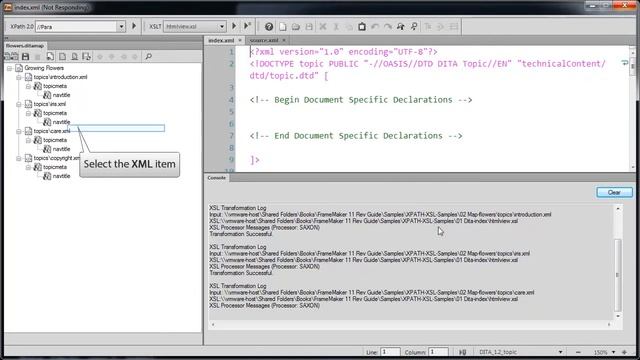
Task: Click the magnifier search icon in ditamap panel
Action: click(x=149, y=56)
